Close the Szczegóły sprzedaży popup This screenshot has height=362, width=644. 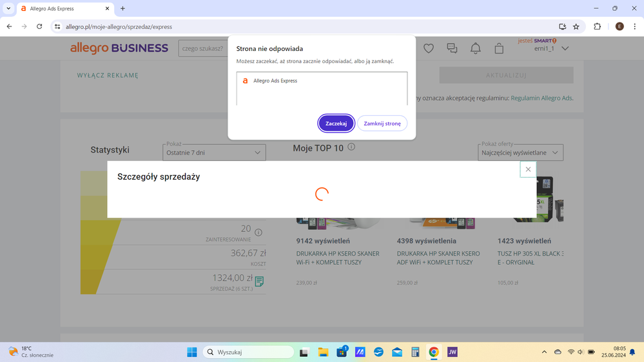pyautogui.click(x=528, y=169)
